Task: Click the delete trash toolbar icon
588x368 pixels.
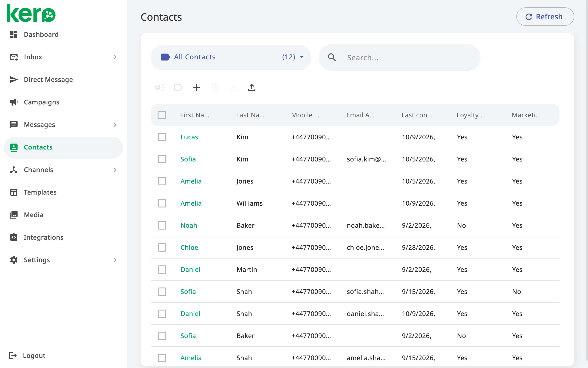Action: point(215,87)
